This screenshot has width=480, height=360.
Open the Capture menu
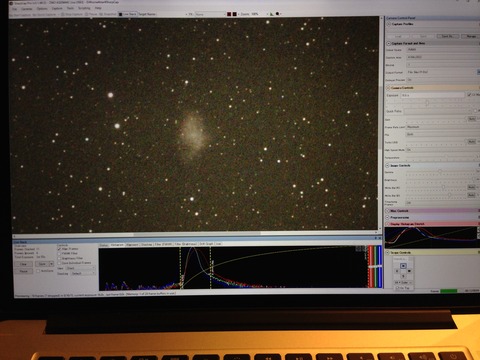coord(57,8)
